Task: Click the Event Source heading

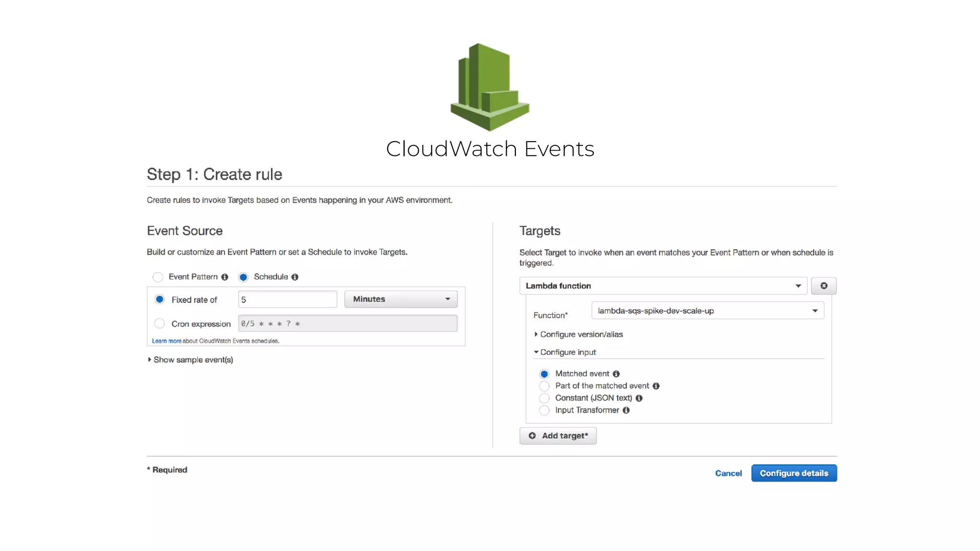Action: [x=185, y=231]
